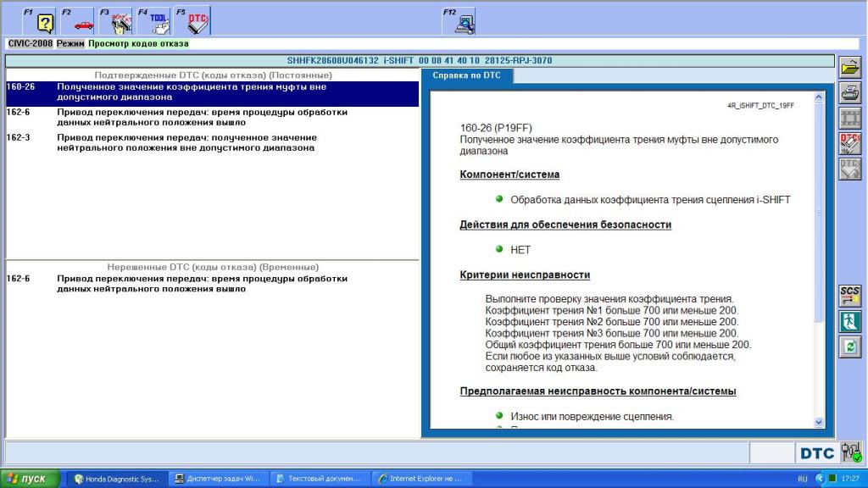Switch to the Справка по DTC tab

(x=467, y=75)
